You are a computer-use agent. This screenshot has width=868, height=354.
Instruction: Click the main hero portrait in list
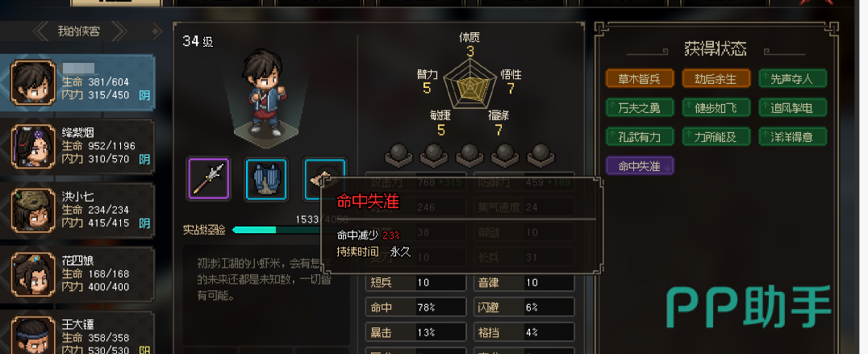pyautogui.click(x=33, y=83)
